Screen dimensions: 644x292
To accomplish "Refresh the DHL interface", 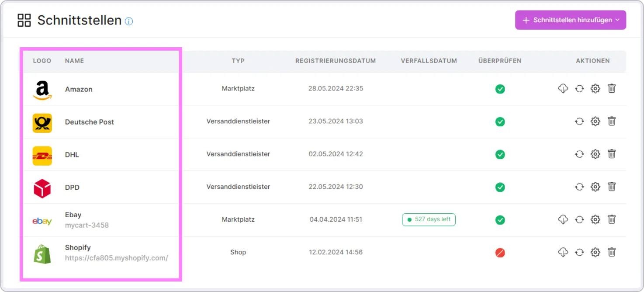I will pyautogui.click(x=579, y=154).
